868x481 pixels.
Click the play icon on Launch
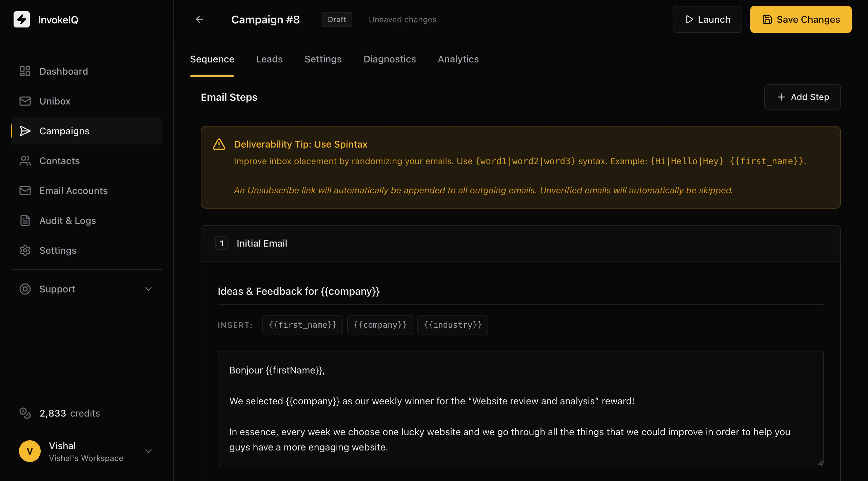click(689, 19)
